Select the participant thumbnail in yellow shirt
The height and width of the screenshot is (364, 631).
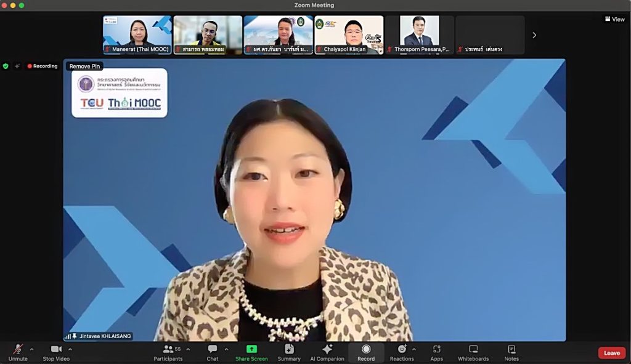click(x=208, y=34)
